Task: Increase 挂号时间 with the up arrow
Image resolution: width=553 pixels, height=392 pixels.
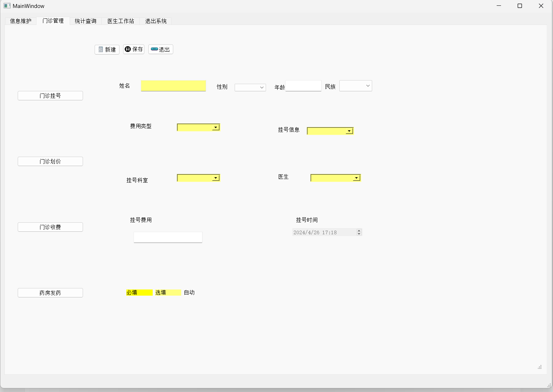Action: [x=359, y=230]
